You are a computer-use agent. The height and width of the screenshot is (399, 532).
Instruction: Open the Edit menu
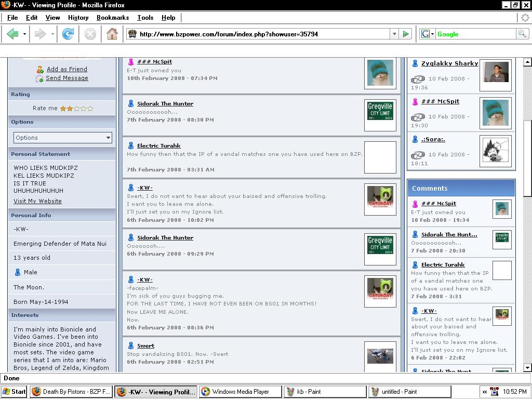(x=32, y=18)
